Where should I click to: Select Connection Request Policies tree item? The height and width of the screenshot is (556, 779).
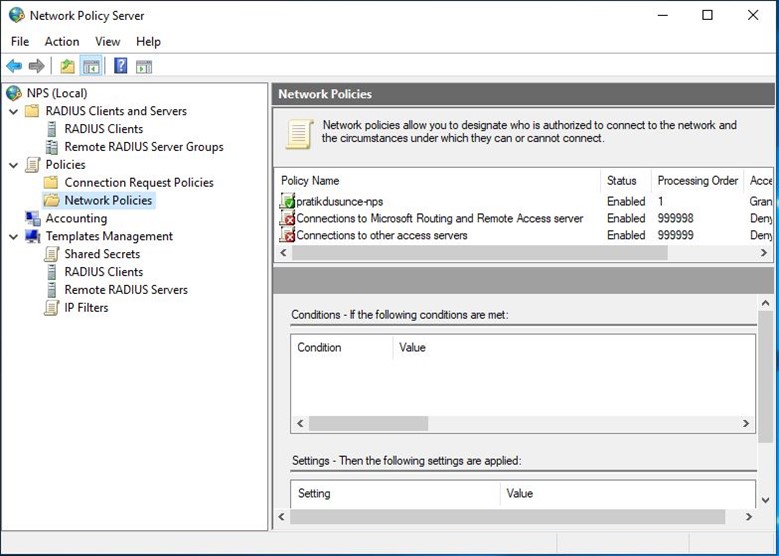pos(139,182)
